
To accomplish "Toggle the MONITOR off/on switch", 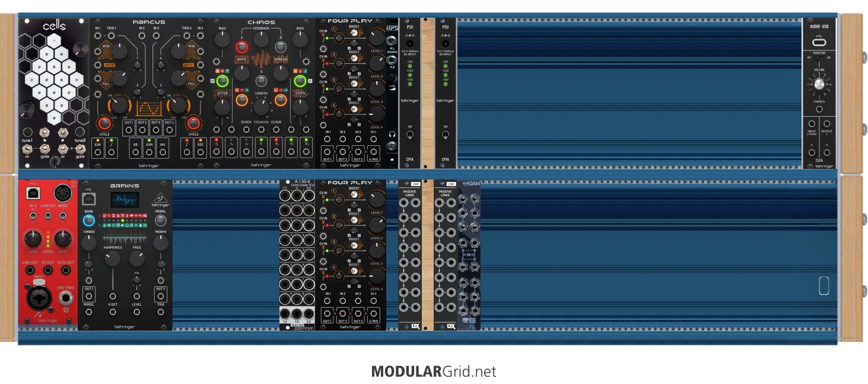I will pos(819,58).
